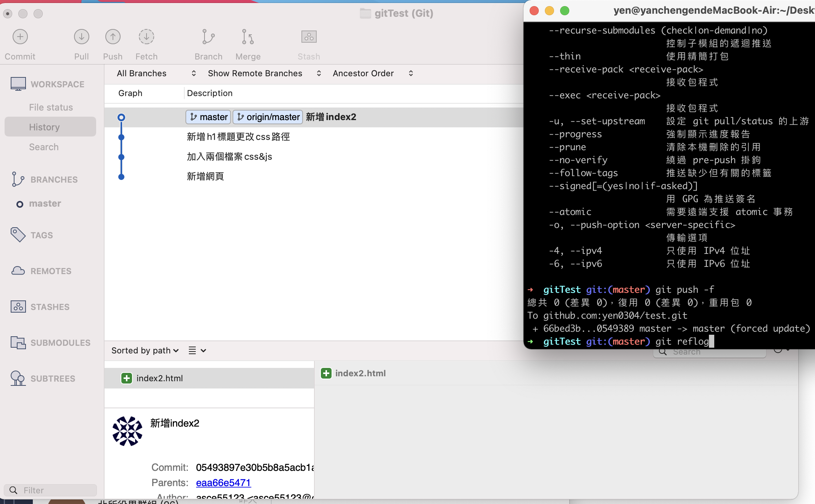This screenshot has height=504, width=815.
Task: Select index2.html in file list
Action: (x=159, y=378)
